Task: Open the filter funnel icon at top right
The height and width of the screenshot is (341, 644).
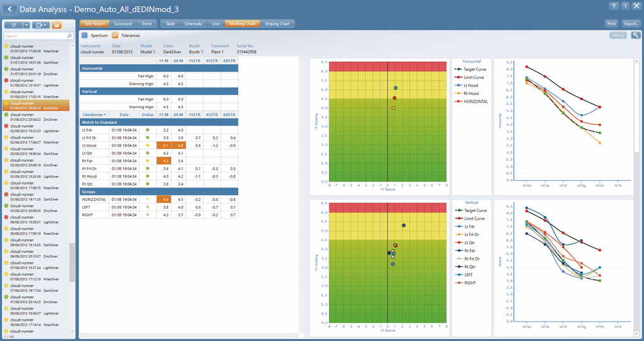Action: [x=614, y=6]
